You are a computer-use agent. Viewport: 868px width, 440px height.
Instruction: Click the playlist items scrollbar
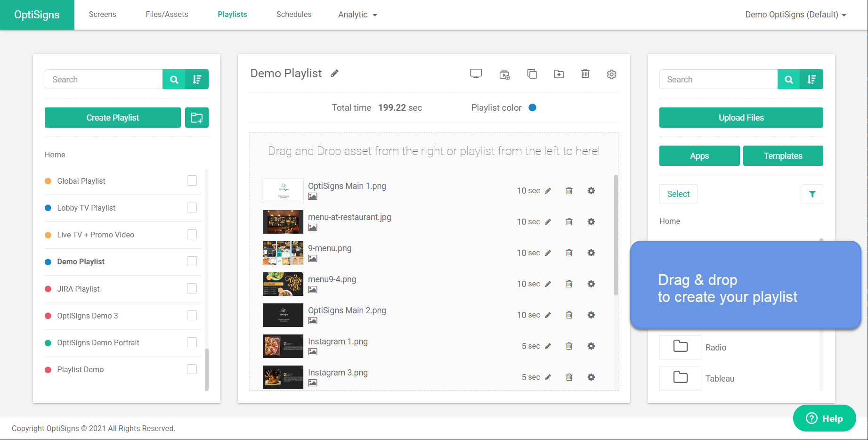(x=616, y=235)
